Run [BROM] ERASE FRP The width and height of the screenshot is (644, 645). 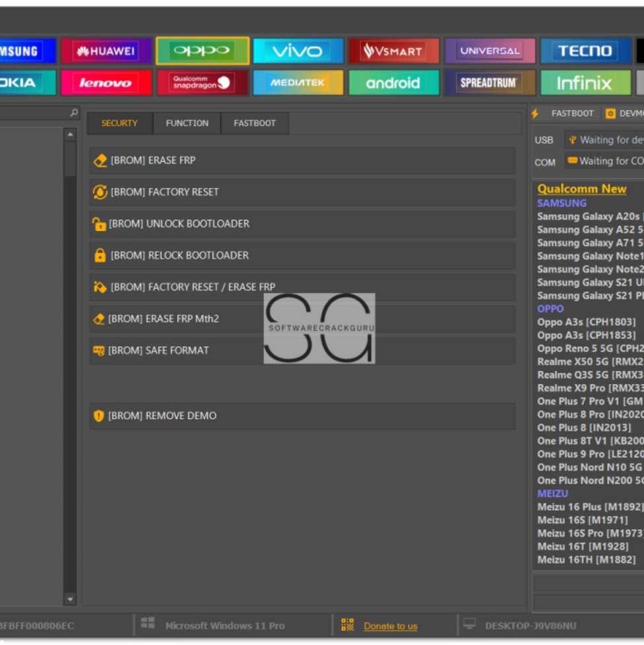tap(302, 160)
